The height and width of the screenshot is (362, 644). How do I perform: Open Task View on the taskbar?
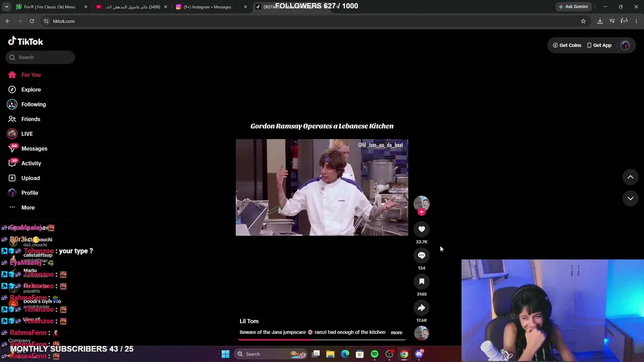tap(315, 354)
